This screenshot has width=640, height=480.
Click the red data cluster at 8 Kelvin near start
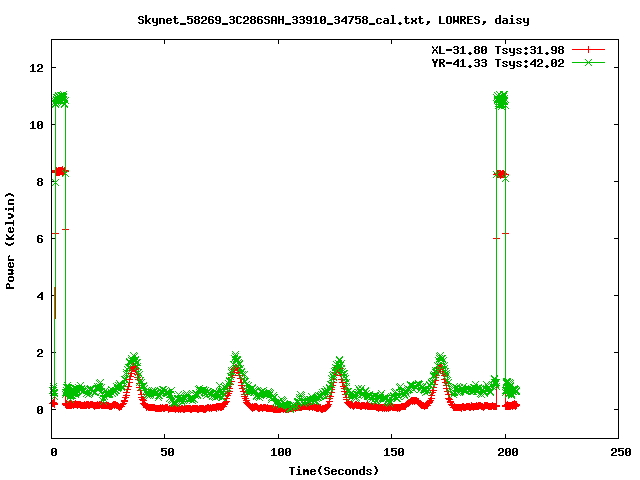click(60, 172)
